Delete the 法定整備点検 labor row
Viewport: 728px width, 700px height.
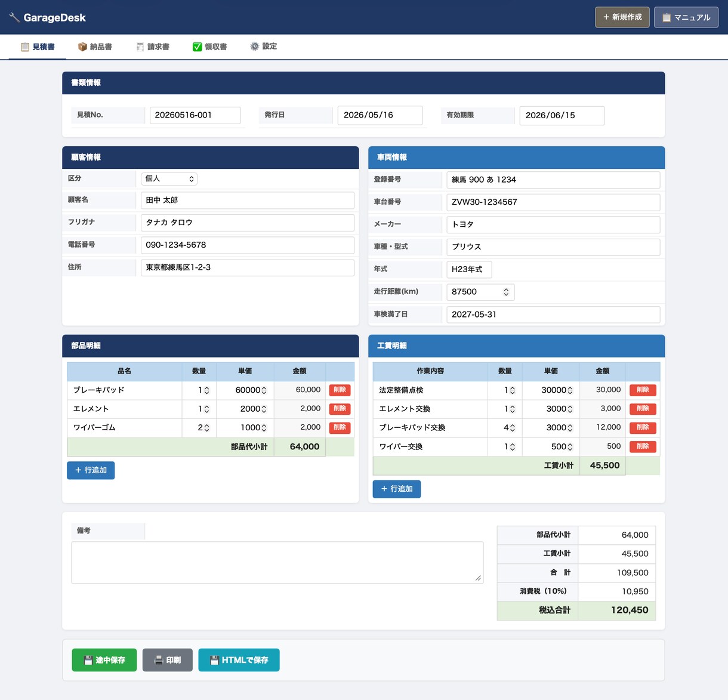click(x=643, y=390)
